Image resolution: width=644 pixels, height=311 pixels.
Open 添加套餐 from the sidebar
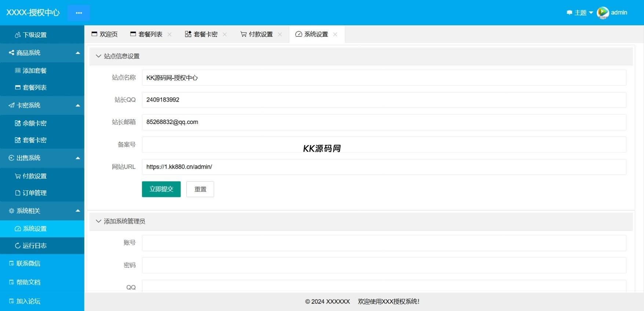pos(34,70)
